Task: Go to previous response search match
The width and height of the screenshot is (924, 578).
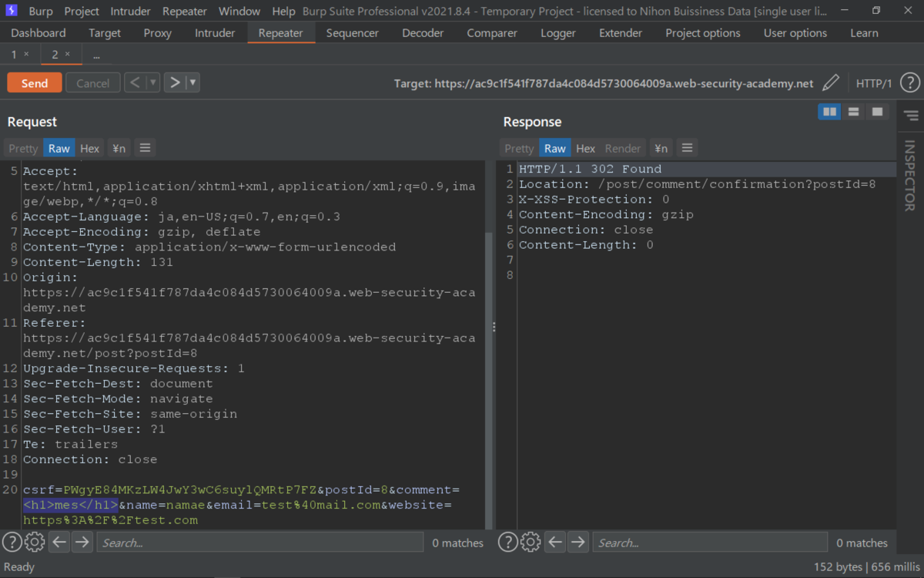Action: (555, 543)
